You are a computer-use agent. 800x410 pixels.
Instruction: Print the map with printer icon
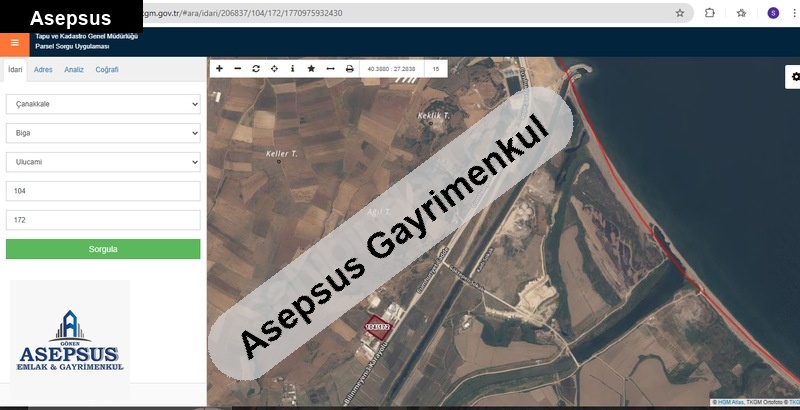pos(349,69)
